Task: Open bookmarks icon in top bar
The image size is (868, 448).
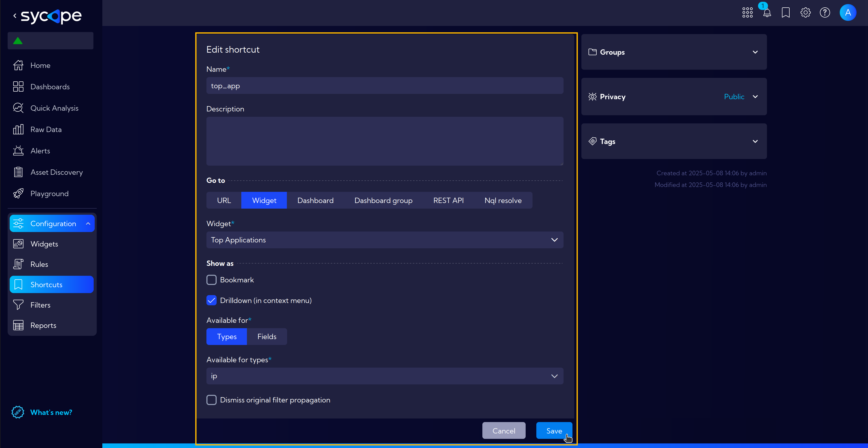Action: 786,13
